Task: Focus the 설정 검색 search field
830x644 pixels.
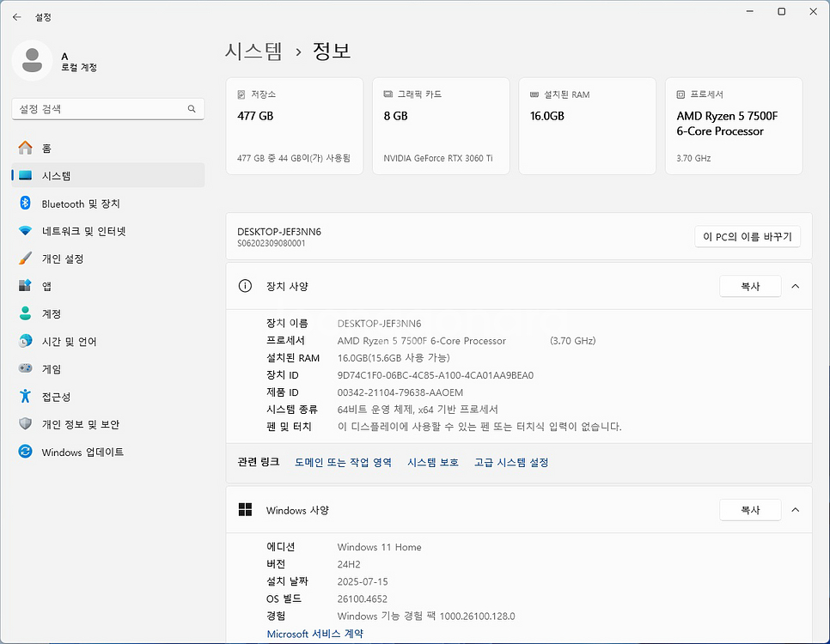Action: click(x=108, y=108)
